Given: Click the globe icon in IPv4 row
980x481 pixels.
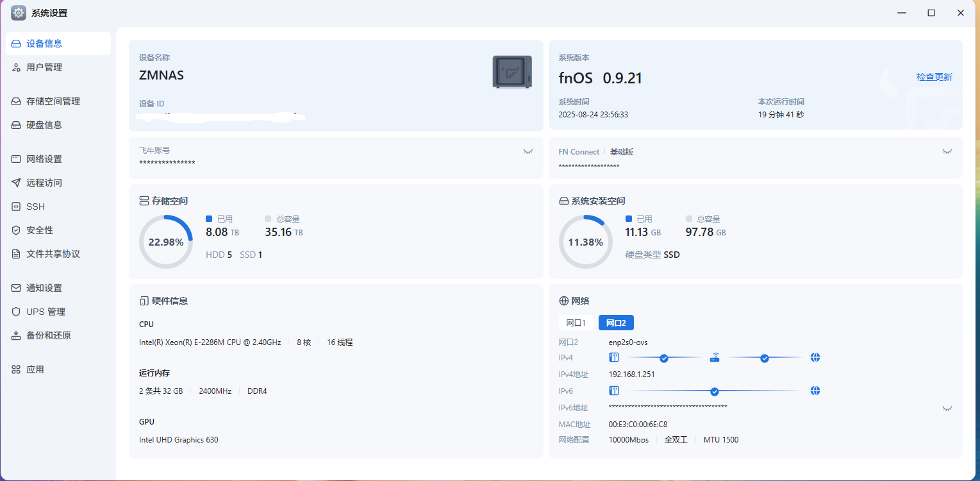Looking at the screenshot, I should pyautogui.click(x=815, y=358).
